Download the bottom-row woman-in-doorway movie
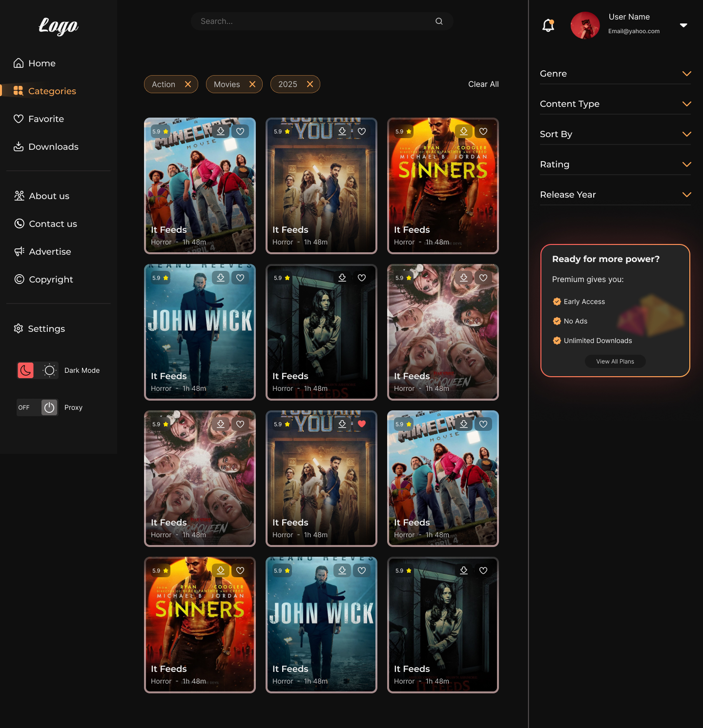 coord(464,570)
